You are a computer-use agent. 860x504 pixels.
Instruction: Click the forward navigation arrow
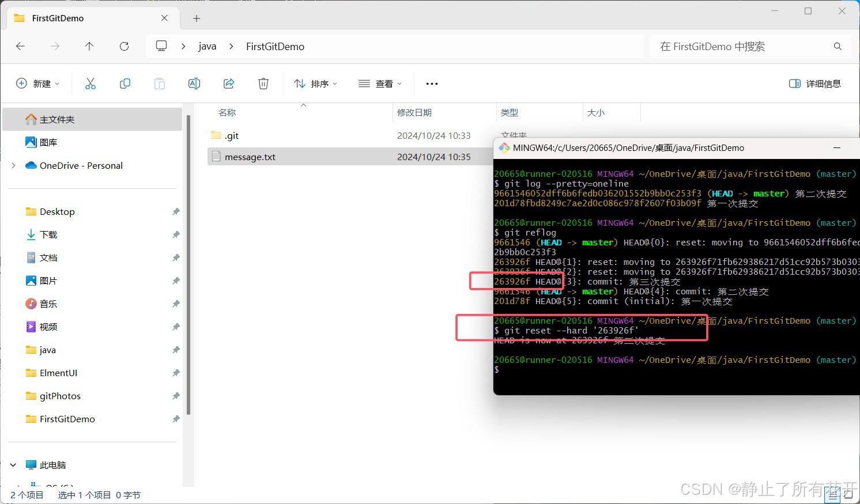pos(55,46)
